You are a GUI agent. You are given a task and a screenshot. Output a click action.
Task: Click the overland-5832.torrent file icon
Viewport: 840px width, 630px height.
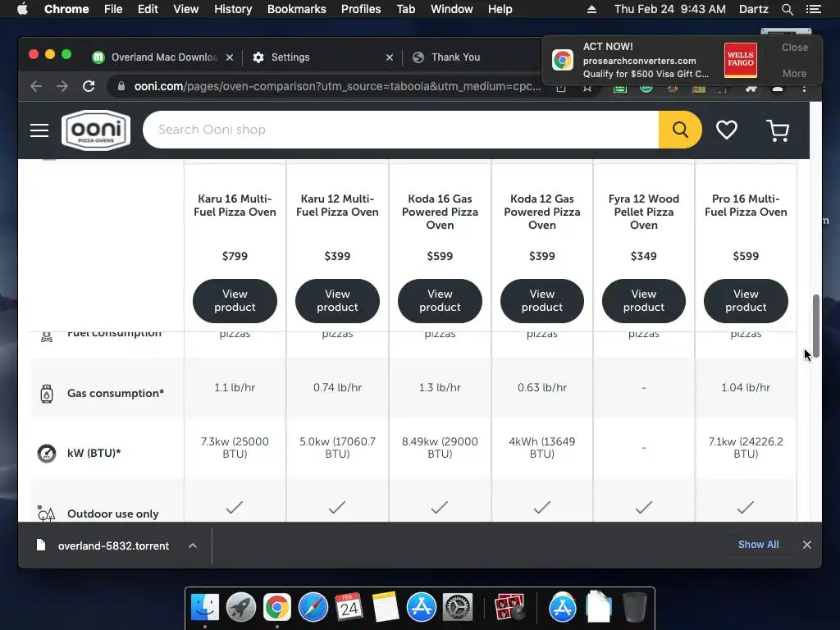(x=41, y=546)
